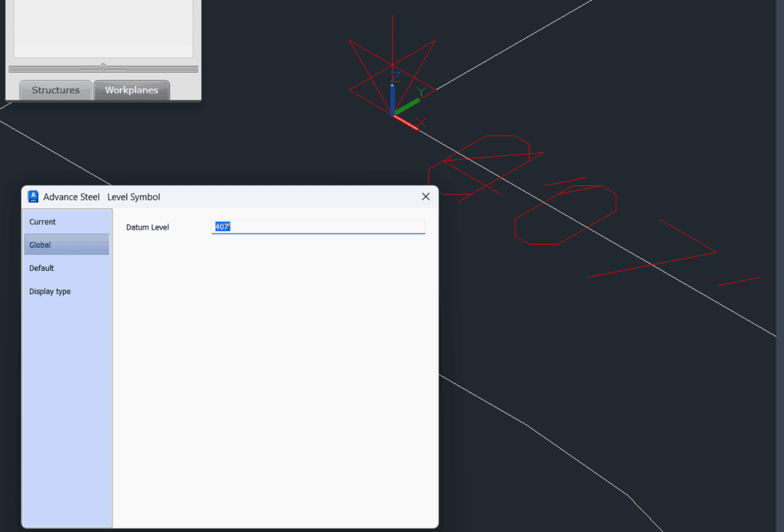This screenshot has height=532, width=784.
Task: Click the panel splitter grip above the tabs
Action: (x=103, y=68)
